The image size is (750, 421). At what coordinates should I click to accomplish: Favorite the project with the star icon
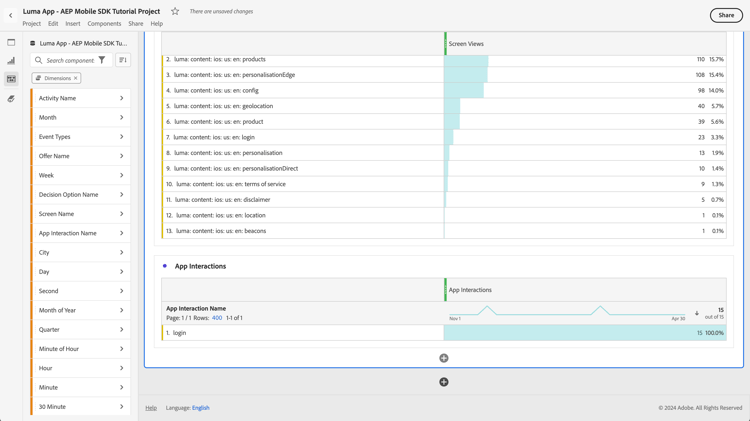(175, 11)
